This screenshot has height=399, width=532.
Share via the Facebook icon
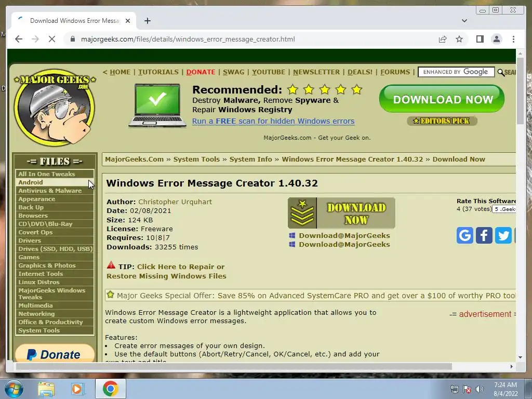[x=484, y=235]
